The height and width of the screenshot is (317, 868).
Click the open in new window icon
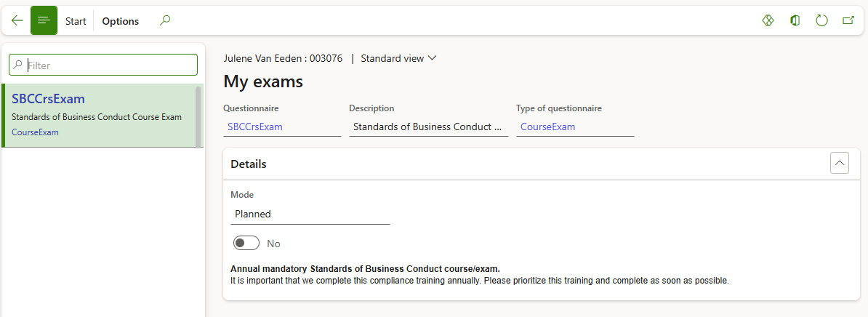click(848, 21)
